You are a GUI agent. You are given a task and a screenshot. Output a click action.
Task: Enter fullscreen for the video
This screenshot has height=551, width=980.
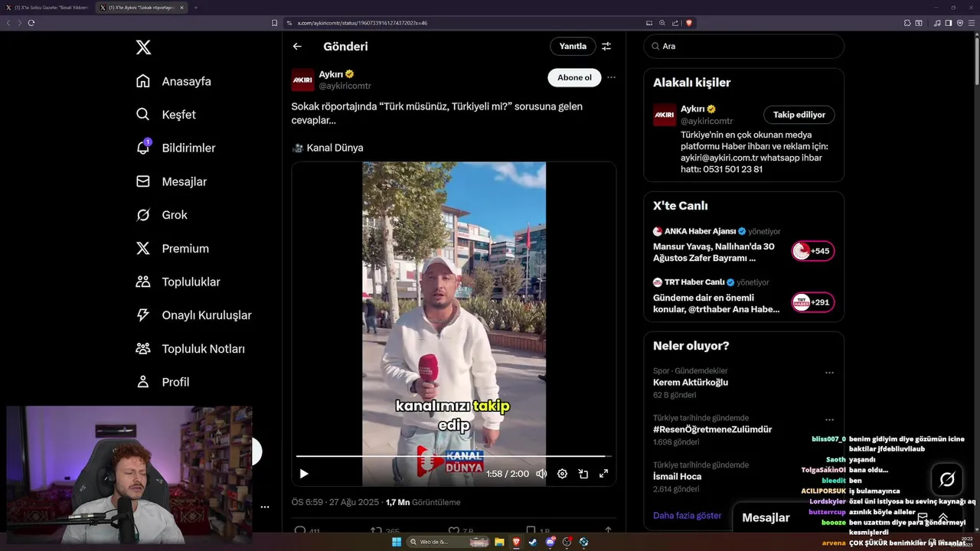(x=603, y=474)
